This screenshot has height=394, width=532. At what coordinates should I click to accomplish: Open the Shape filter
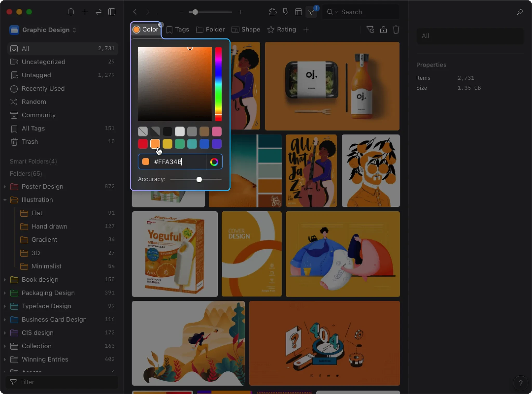point(246,30)
